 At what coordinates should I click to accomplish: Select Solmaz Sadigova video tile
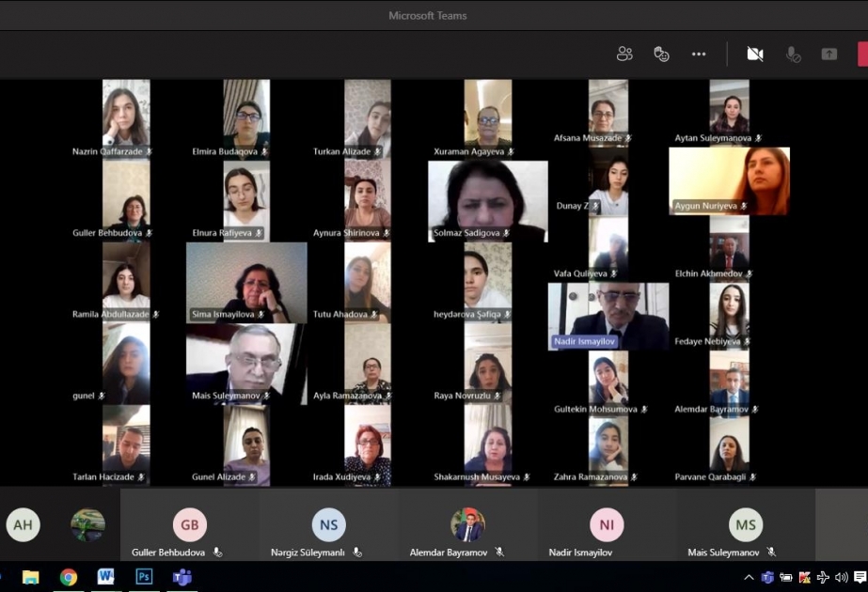(x=488, y=201)
